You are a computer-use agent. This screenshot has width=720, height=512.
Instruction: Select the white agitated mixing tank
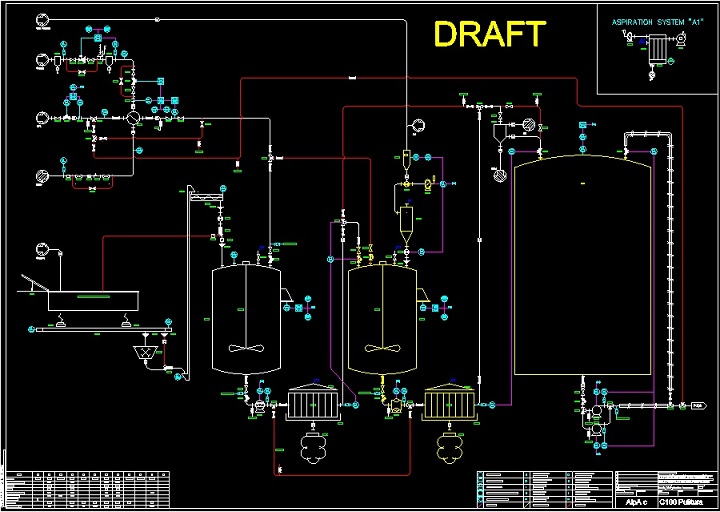tap(247, 319)
